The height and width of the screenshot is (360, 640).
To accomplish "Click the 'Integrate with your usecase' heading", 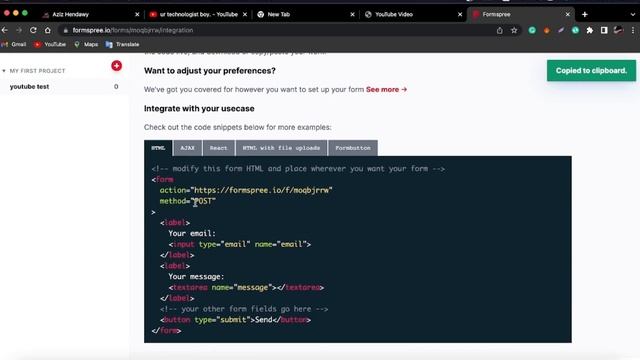I will [199, 109].
